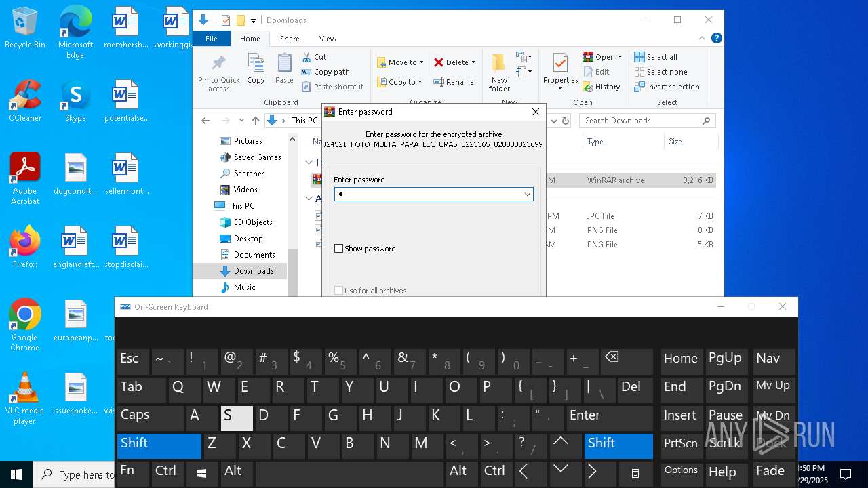Image resolution: width=868 pixels, height=488 pixels.
Task: Expand the Move to dropdown
Action: (421, 62)
